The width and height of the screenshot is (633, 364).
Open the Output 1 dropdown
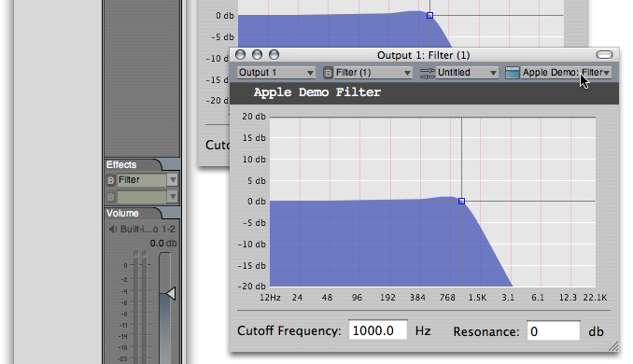275,73
